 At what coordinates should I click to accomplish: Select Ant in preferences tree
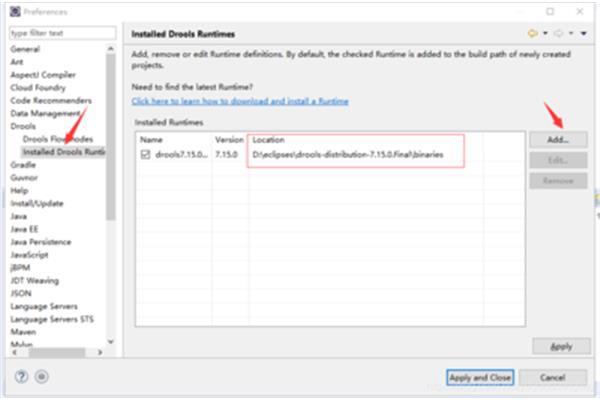(17, 62)
